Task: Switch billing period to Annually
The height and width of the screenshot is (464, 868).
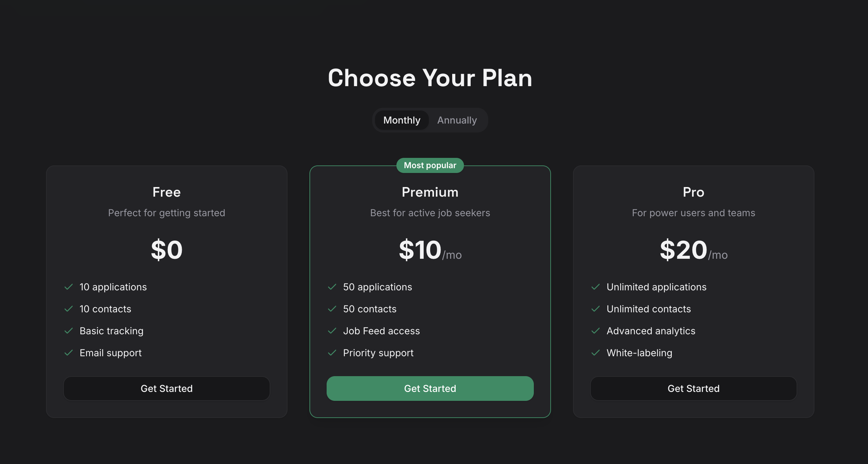Action: pos(457,120)
